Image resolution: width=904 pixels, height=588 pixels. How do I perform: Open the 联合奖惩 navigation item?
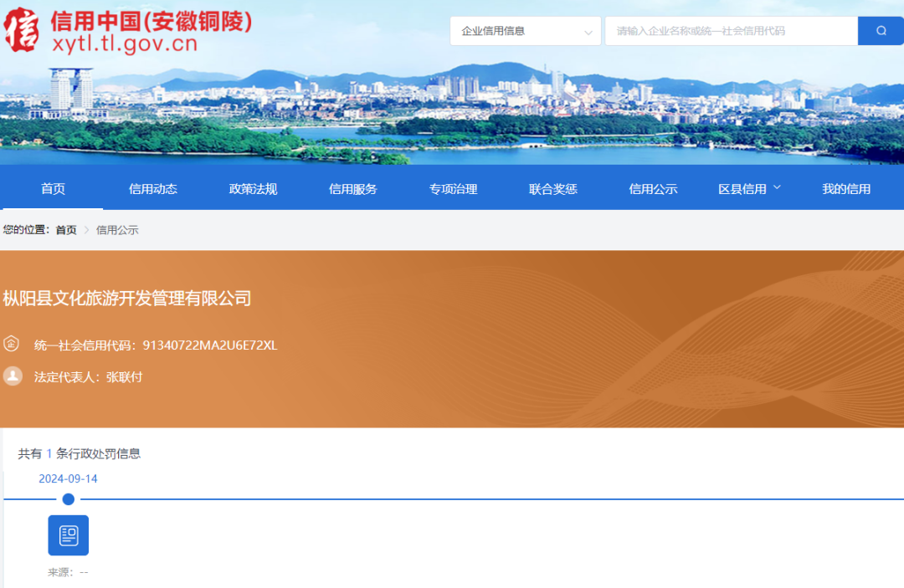click(553, 189)
